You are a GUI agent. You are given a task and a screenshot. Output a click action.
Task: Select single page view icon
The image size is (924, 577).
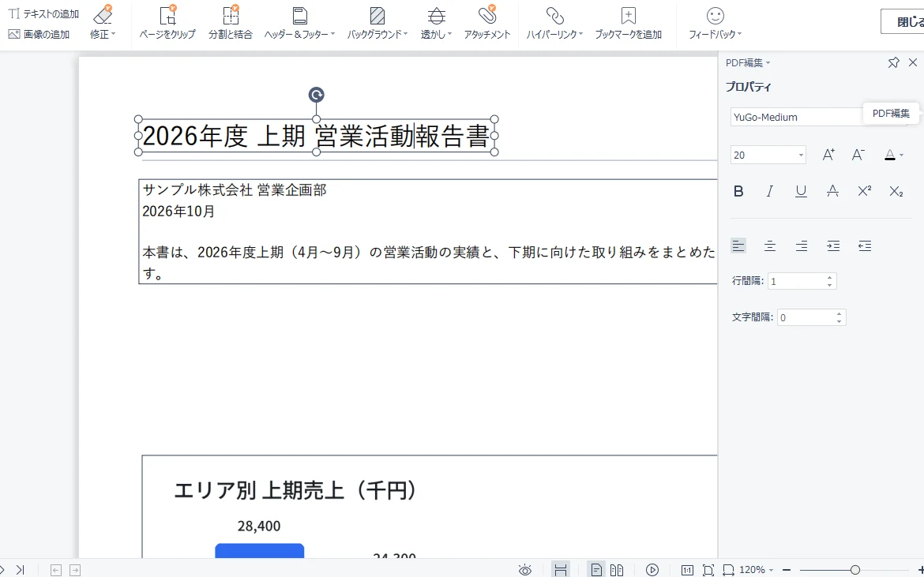[x=596, y=569]
